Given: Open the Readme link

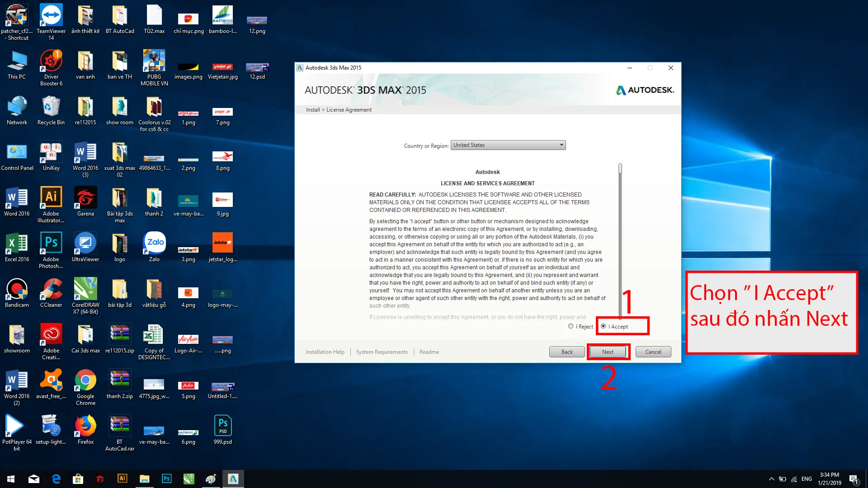Looking at the screenshot, I should [429, 352].
